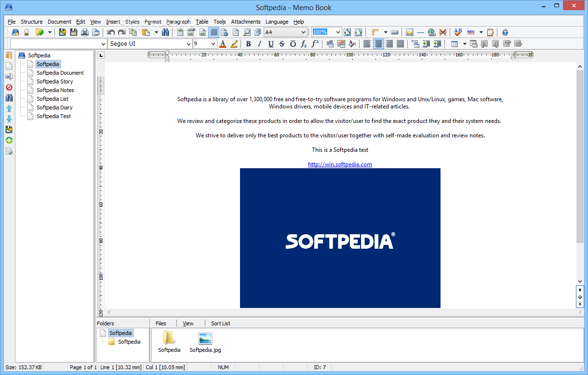Run spell check AB checkmark icon
The image size is (588, 375).
click(458, 32)
